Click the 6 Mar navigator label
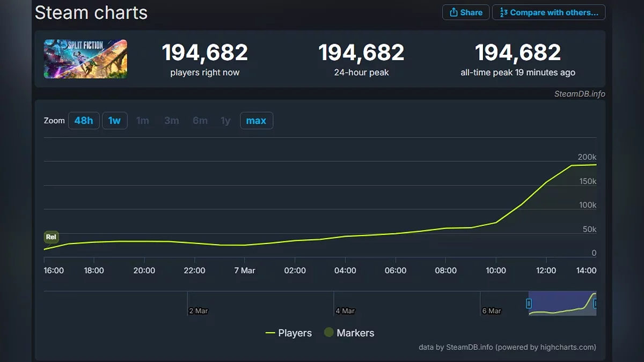Viewport: 644px width, 362px height. pyautogui.click(x=492, y=311)
